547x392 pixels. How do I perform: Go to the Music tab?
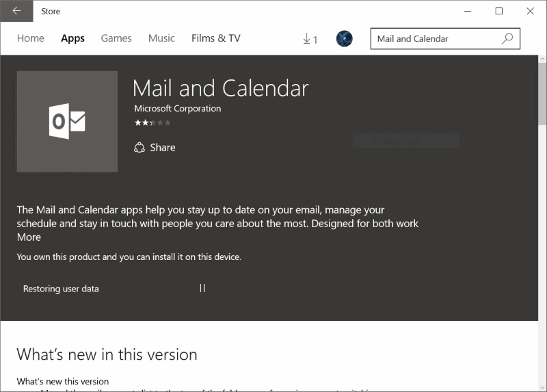pos(161,38)
